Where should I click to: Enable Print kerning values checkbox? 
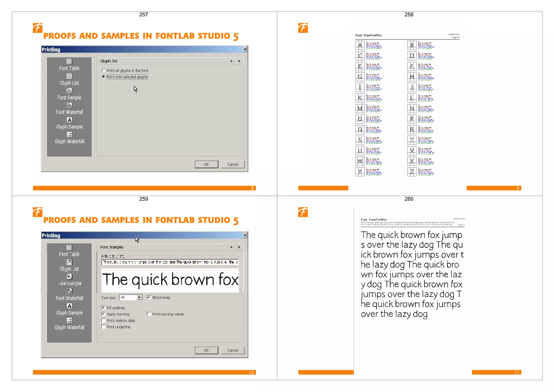click(149, 314)
